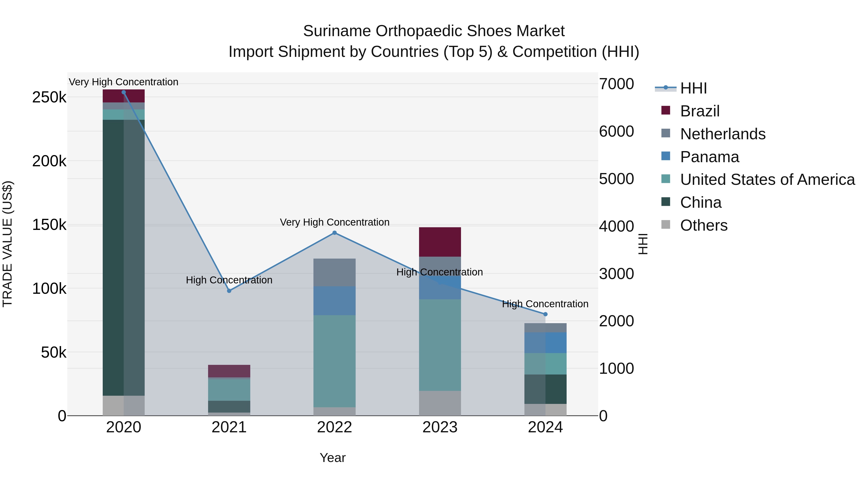Click the Brazil maroon legend swatch
Image resolution: width=868 pixels, height=488 pixels.
click(666, 110)
